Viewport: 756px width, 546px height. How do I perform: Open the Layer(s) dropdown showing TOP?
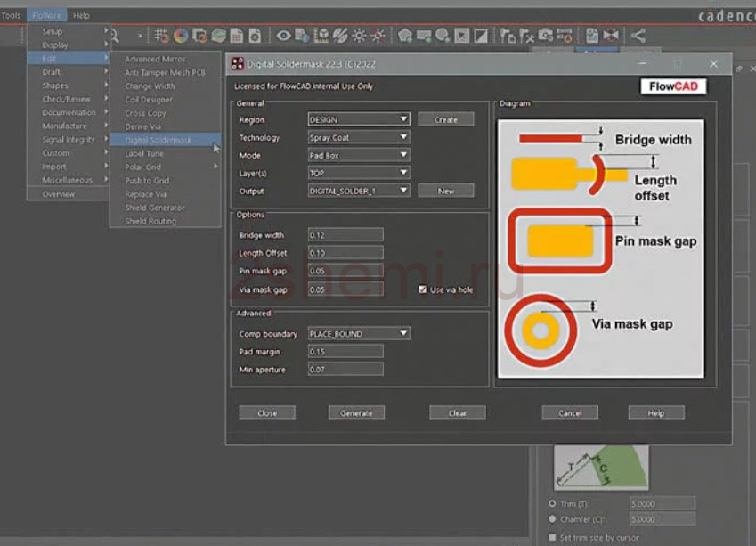[x=359, y=173]
